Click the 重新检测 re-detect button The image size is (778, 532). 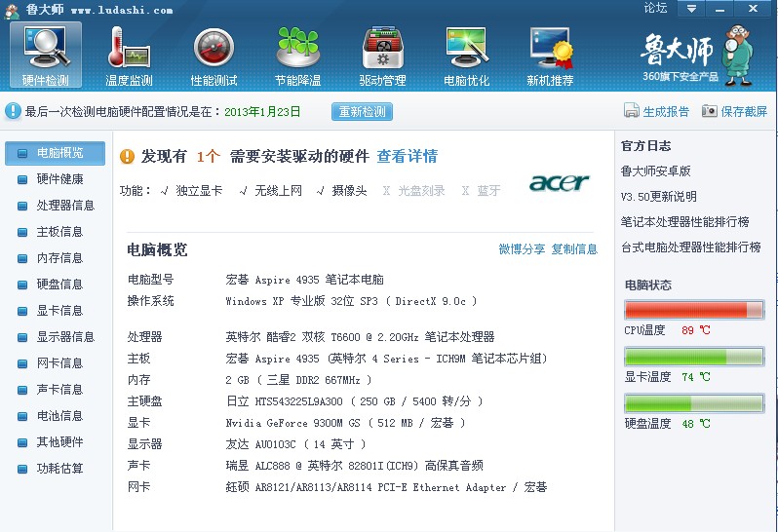pyautogui.click(x=363, y=111)
